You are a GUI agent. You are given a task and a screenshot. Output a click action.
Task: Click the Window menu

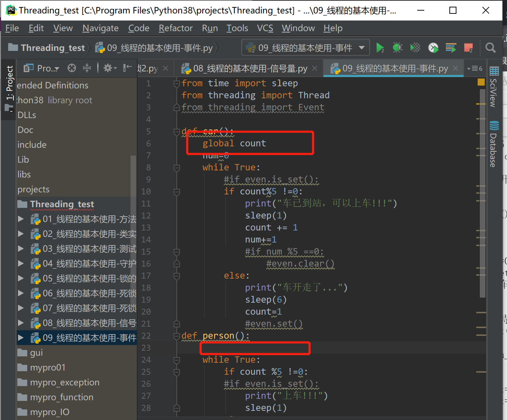(298, 28)
